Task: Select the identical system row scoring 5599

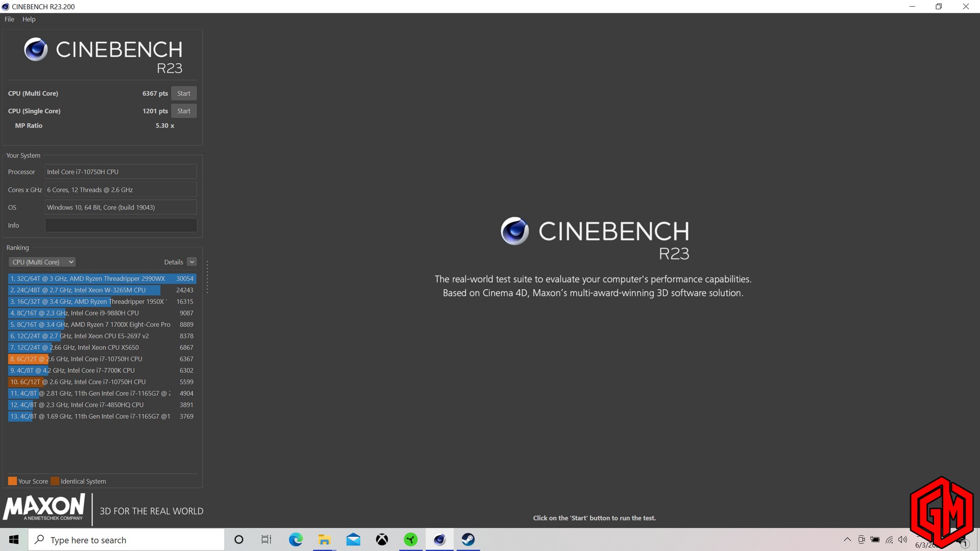Action: 102,382
